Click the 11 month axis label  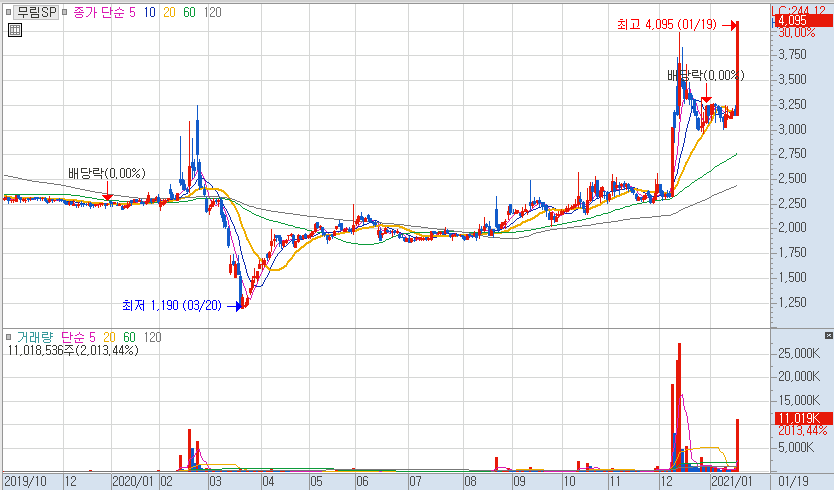click(x=614, y=481)
